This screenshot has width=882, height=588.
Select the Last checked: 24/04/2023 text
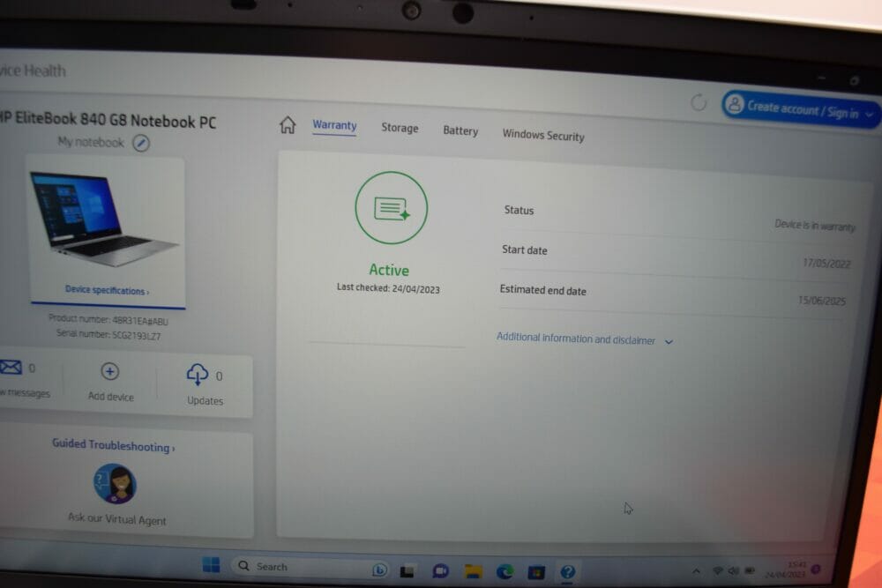[x=388, y=288]
